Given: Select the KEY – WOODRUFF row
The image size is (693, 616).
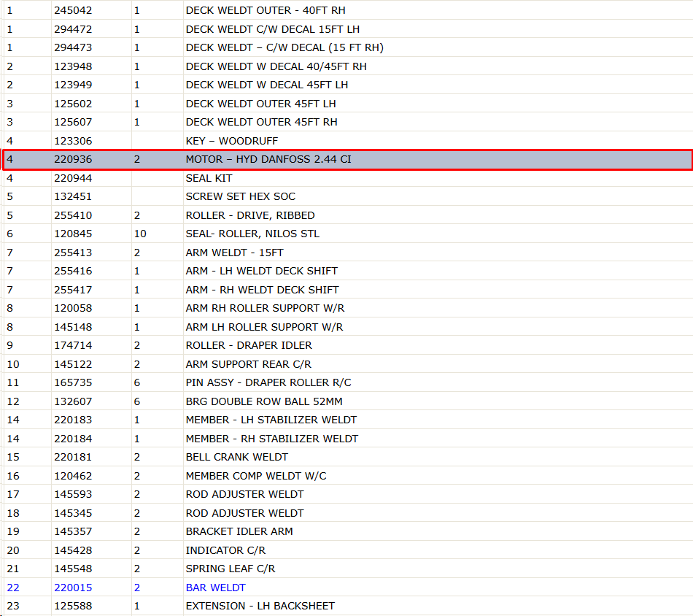Looking at the screenshot, I should [x=347, y=141].
